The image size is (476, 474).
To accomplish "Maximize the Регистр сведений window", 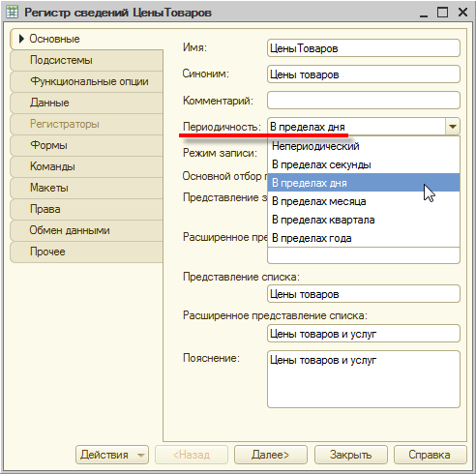I will click(x=442, y=13).
